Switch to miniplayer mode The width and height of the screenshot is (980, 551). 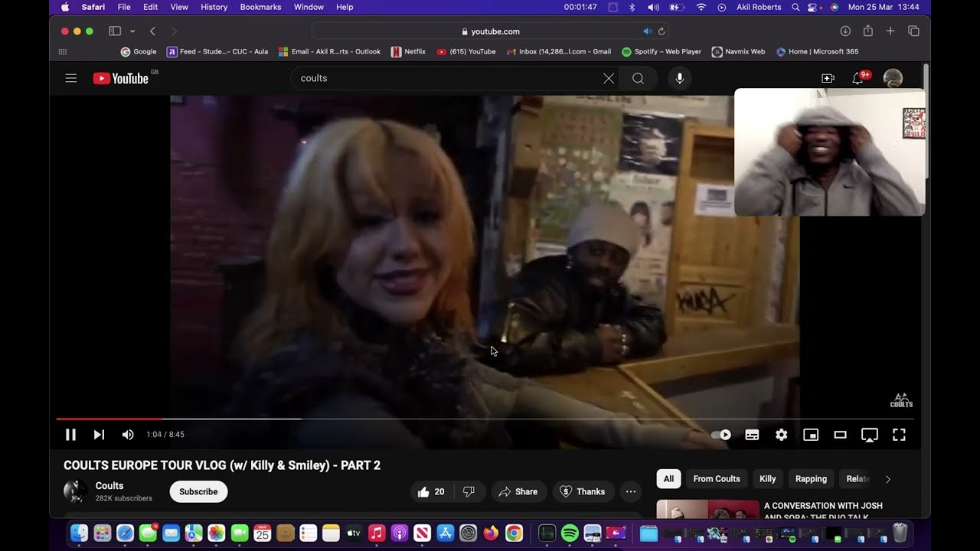811,435
